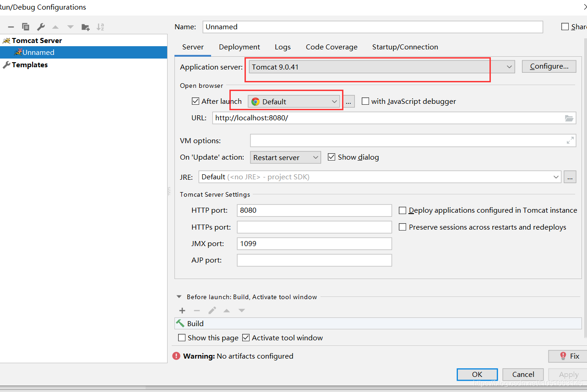The image size is (587, 392).
Task: Enable Deploy applications configured in Tomcat instance
Action: [x=402, y=210]
